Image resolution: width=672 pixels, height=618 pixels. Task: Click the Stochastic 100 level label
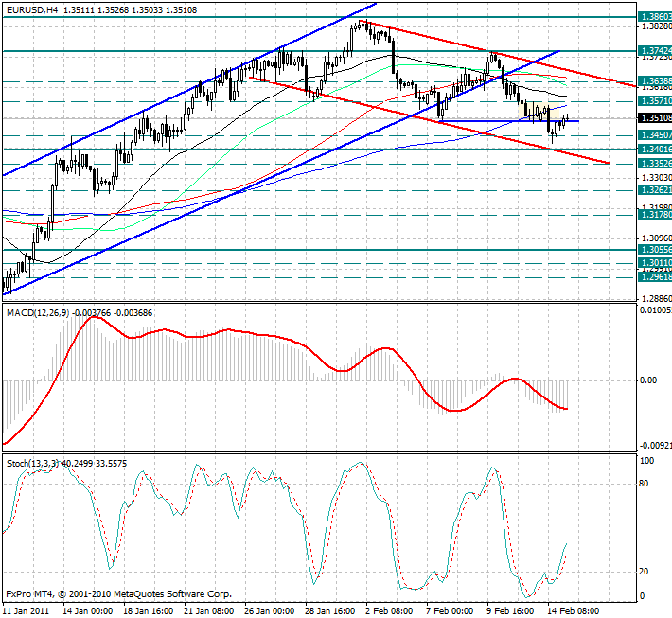[646, 461]
